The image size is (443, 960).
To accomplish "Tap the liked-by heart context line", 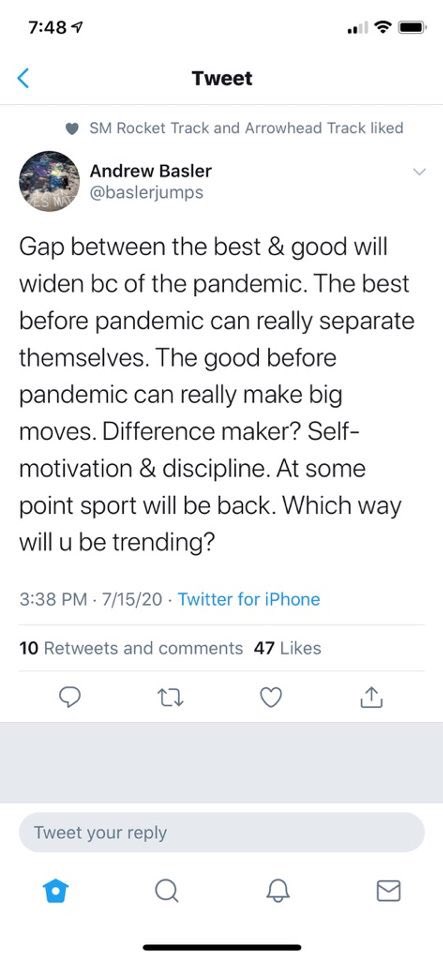I will [234, 128].
